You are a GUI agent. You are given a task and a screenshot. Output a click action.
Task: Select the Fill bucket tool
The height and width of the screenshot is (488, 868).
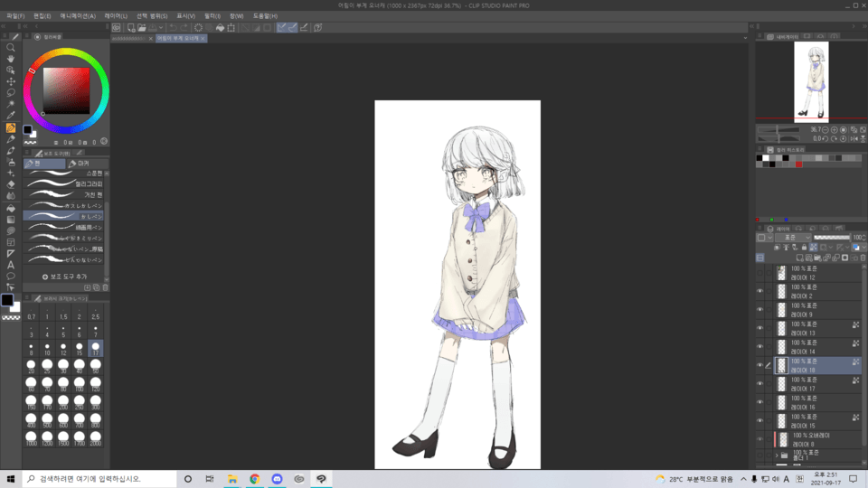11,209
